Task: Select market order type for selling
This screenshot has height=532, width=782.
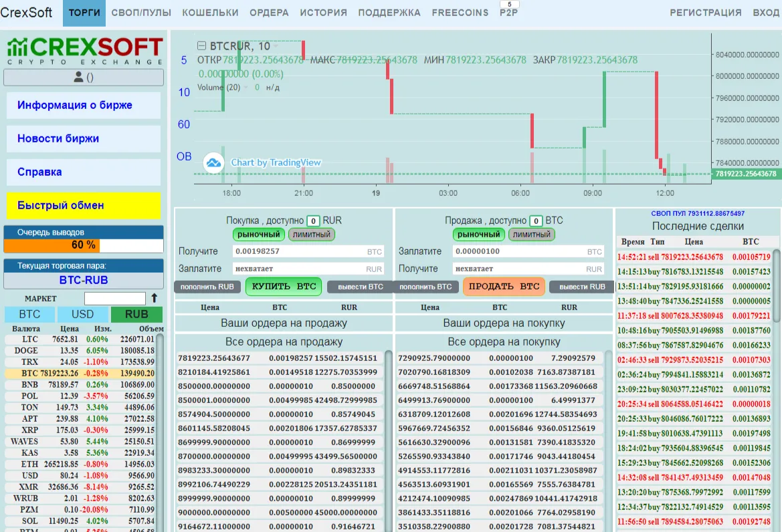Action: [479, 234]
